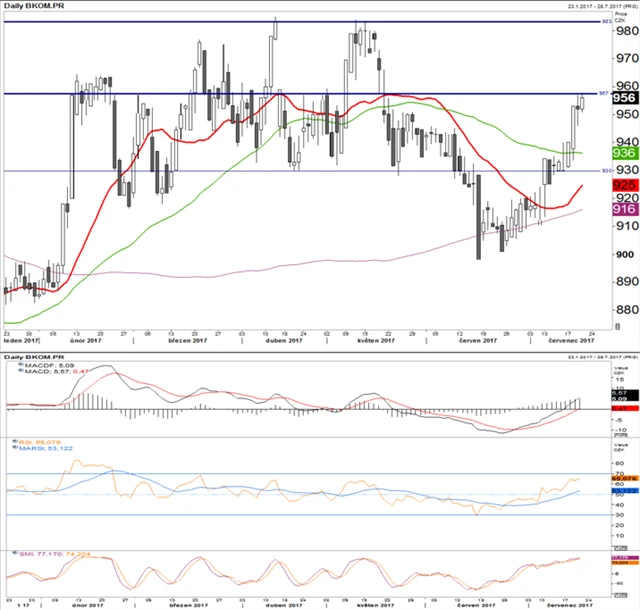Viewport: 640px width, 610px height.
Task: Click the date range text above the price chart
Action: pyautogui.click(x=602, y=6)
